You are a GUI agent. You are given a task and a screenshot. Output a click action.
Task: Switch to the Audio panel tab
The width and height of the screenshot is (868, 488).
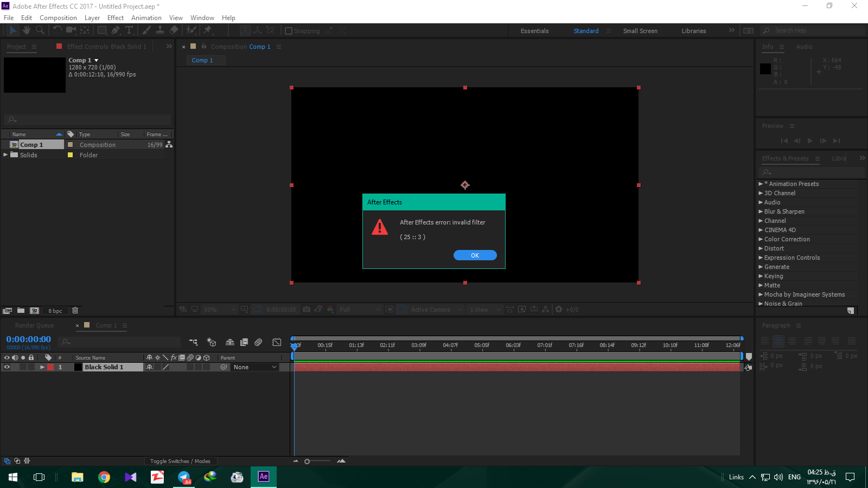pos(804,47)
